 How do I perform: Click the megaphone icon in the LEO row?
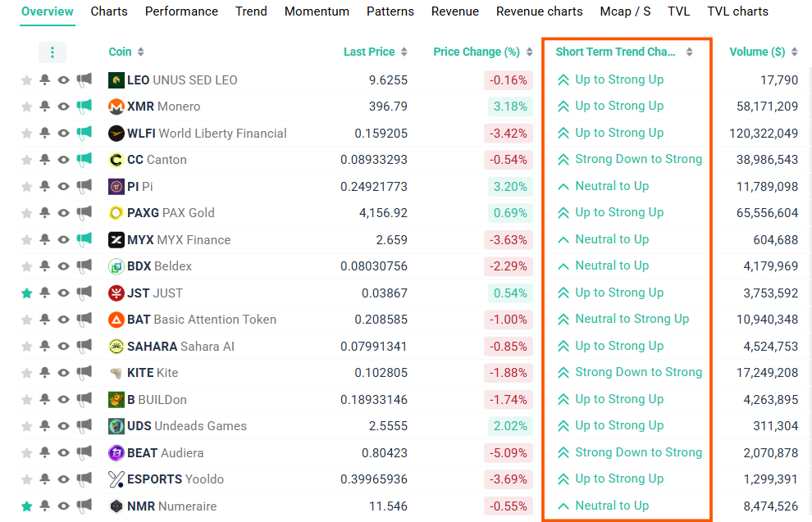tap(84, 80)
